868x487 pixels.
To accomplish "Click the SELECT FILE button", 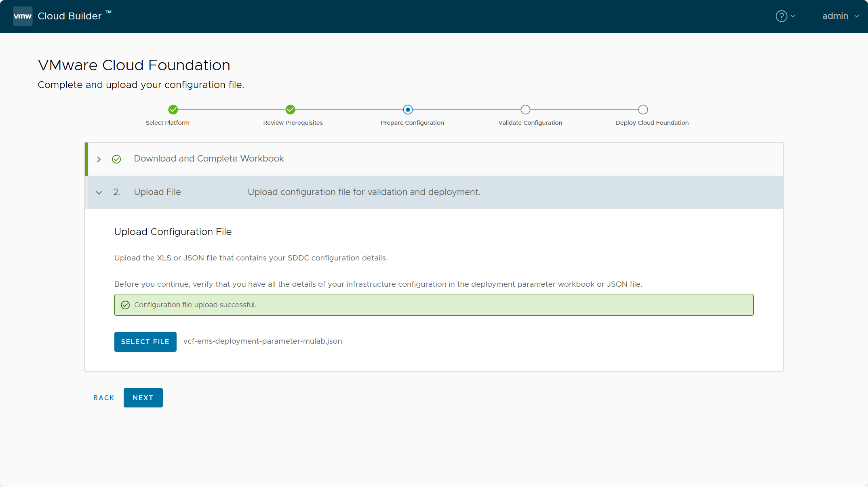I will [145, 341].
